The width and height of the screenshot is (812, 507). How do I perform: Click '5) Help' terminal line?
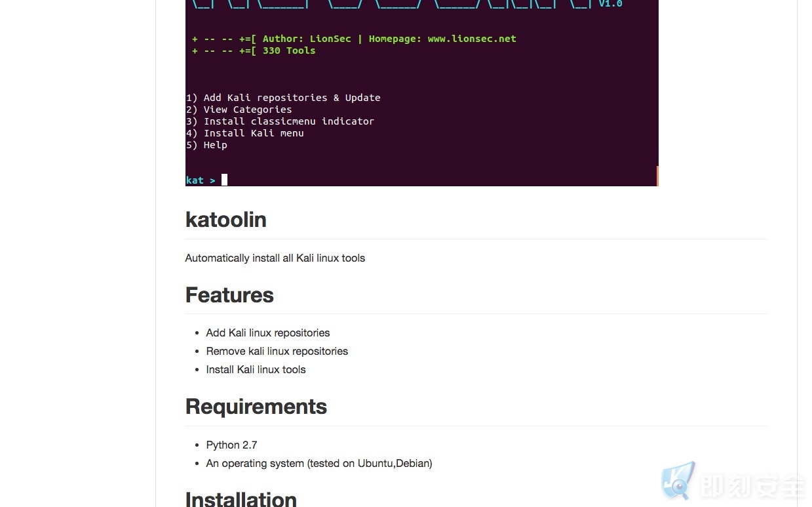pos(206,145)
